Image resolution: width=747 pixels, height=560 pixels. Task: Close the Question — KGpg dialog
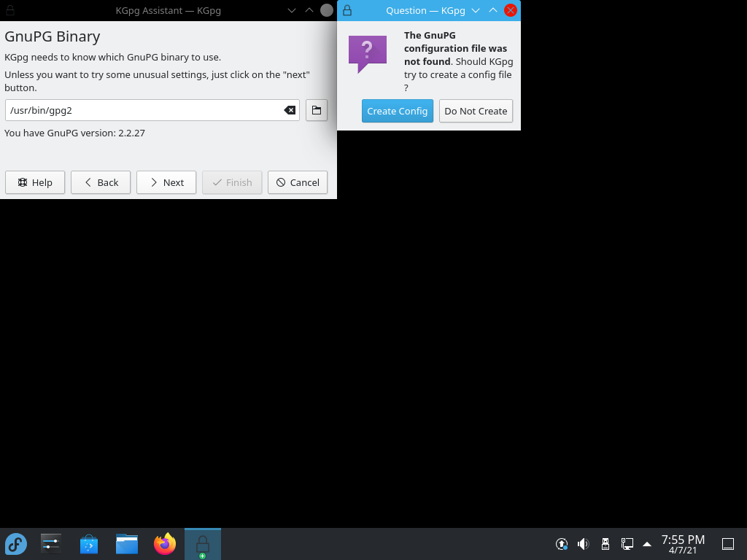510,10
